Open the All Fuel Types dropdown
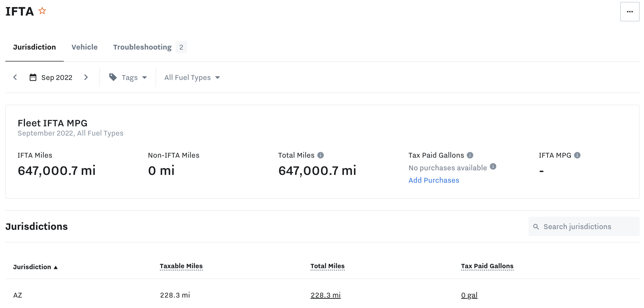 click(x=192, y=77)
